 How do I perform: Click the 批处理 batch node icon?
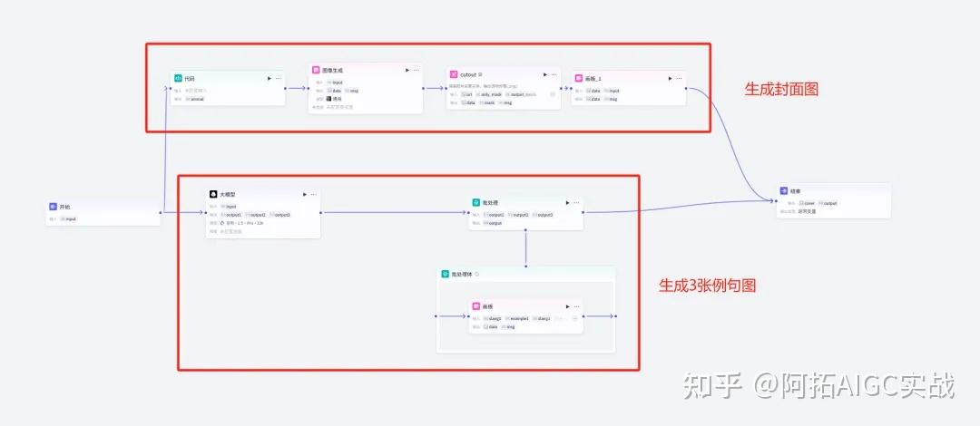(475, 202)
